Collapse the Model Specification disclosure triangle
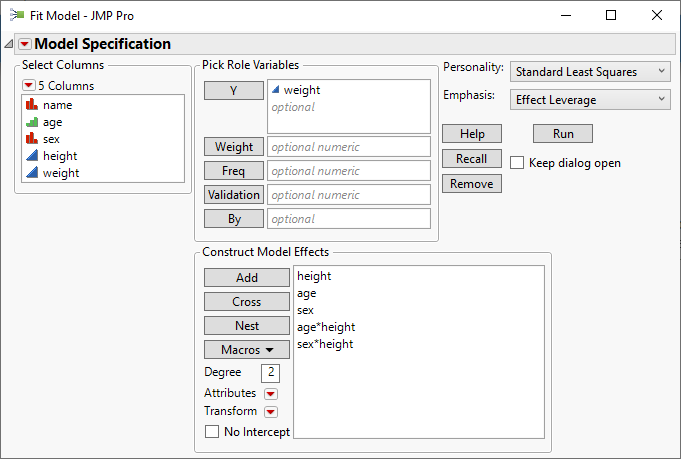Viewport: 681px width, 459px height. [x=9, y=44]
